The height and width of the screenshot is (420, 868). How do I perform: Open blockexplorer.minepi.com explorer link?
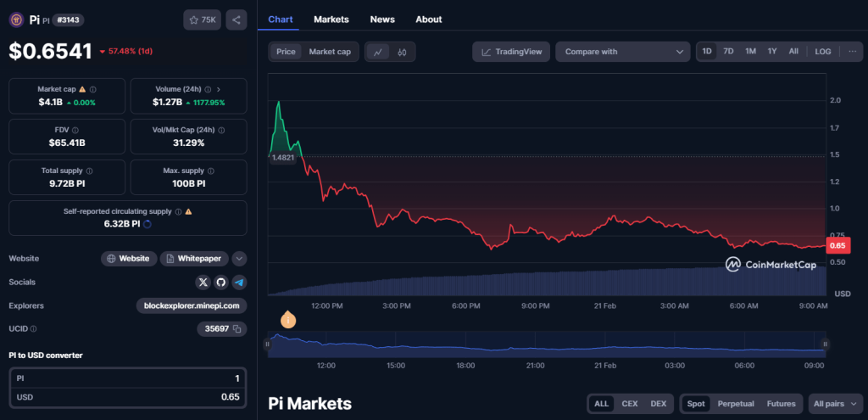[192, 305]
